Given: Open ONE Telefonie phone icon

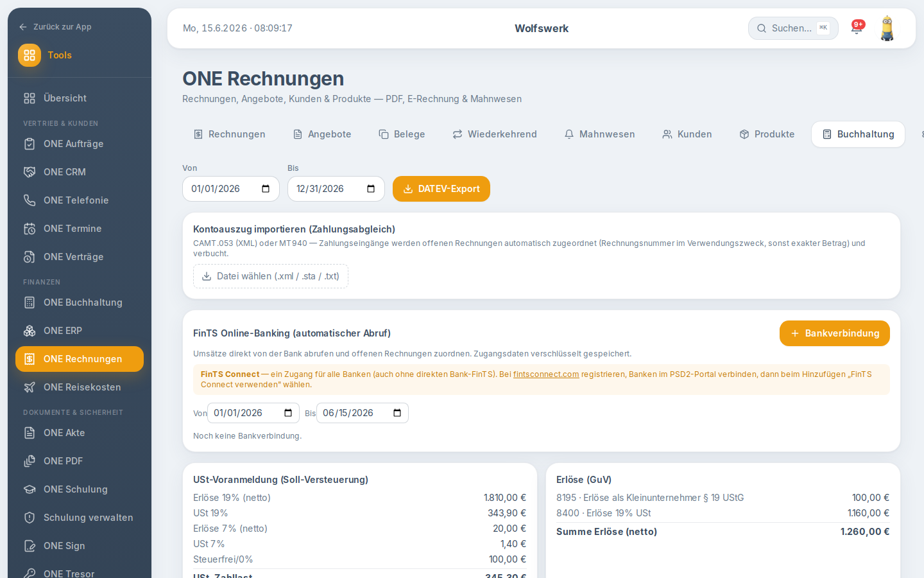Looking at the screenshot, I should pyautogui.click(x=30, y=200).
